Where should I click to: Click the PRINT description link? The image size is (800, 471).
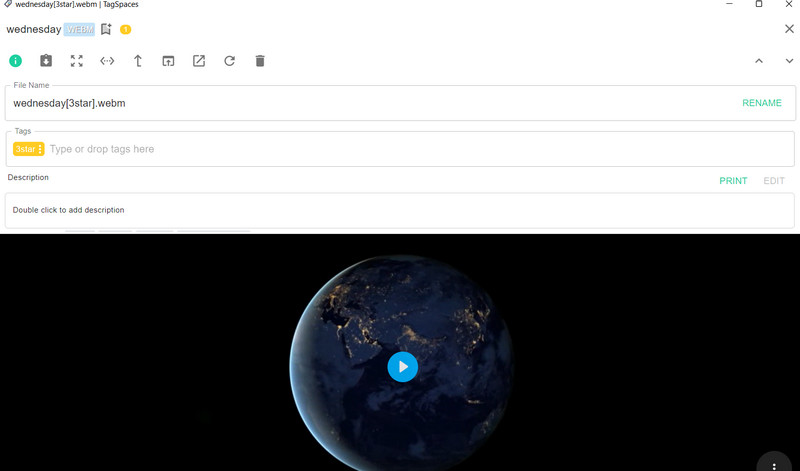(x=733, y=181)
